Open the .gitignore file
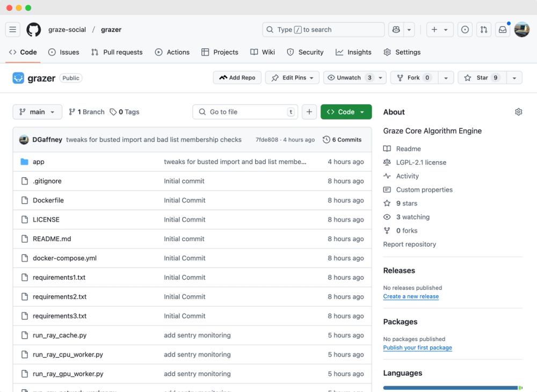537x392 pixels. [x=47, y=181]
